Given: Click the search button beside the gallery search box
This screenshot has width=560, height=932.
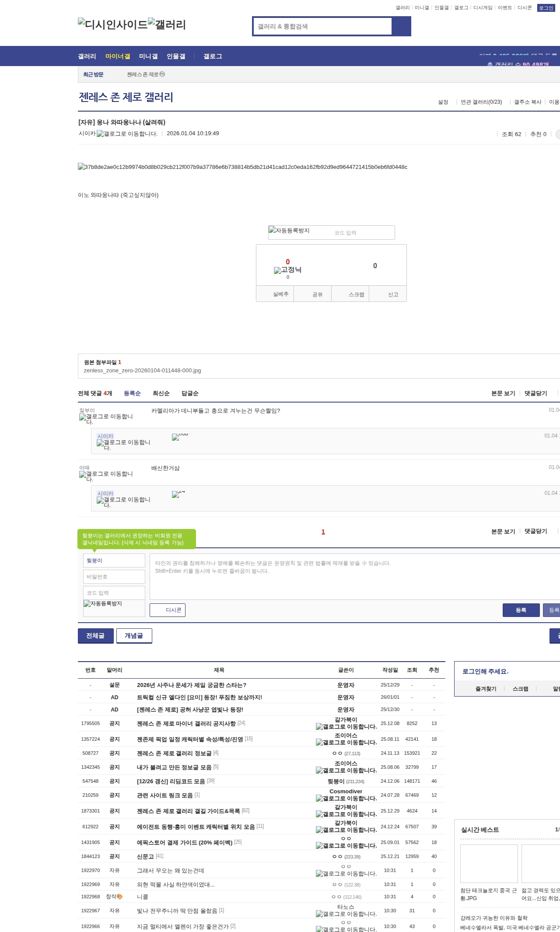Looking at the screenshot, I should coord(401,26).
